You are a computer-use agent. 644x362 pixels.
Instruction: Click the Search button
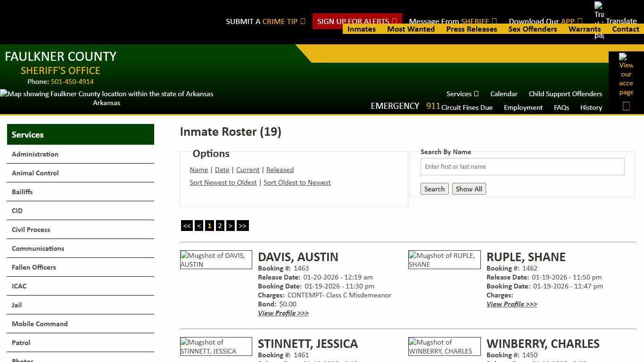[434, 189]
